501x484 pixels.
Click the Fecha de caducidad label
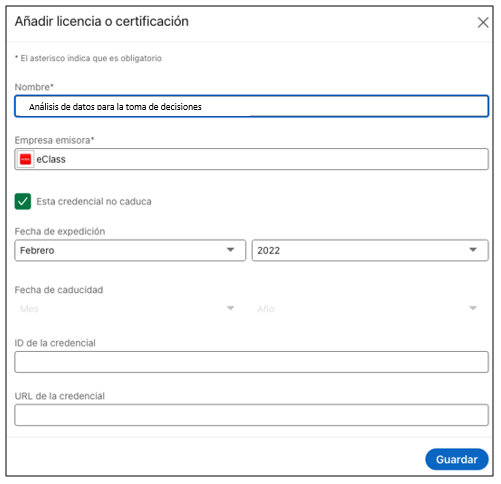[59, 290]
